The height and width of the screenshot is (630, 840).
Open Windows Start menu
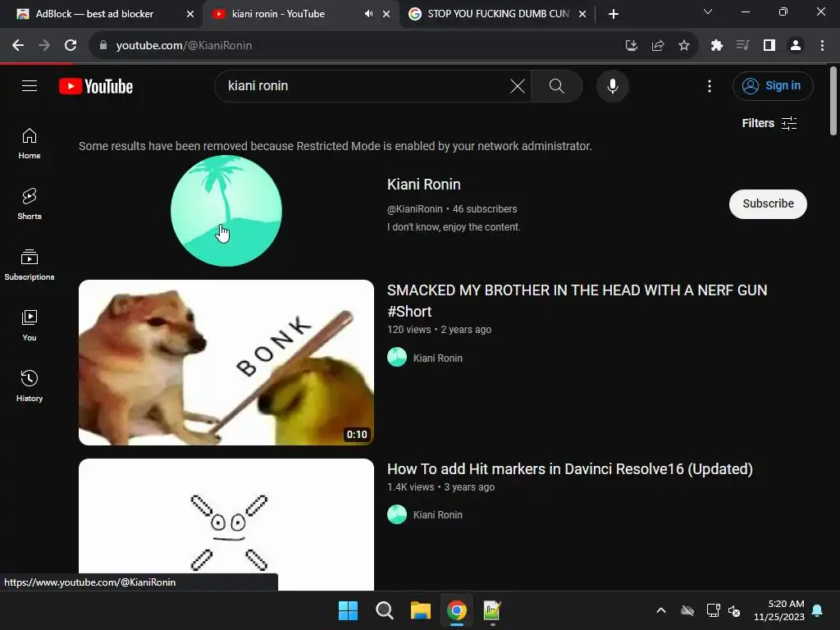coord(348,610)
